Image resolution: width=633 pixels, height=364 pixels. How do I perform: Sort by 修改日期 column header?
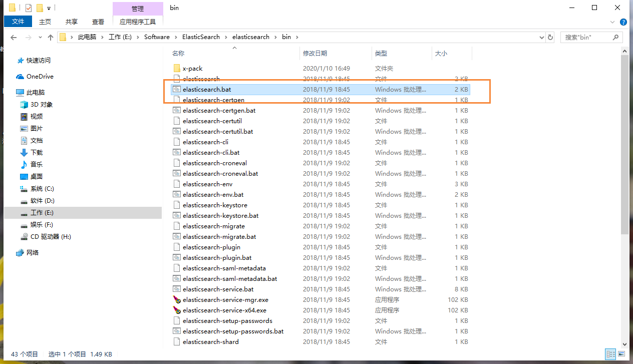pyautogui.click(x=314, y=53)
